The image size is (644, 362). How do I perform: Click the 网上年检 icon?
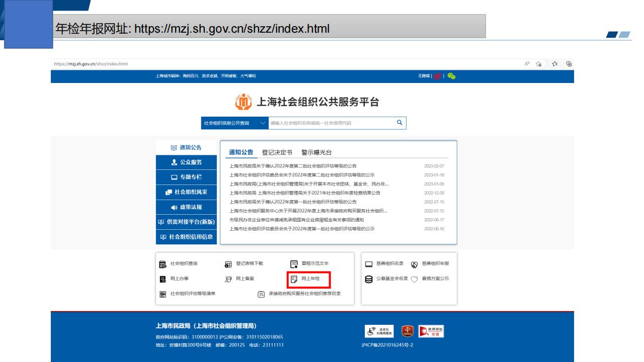click(294, 278)
